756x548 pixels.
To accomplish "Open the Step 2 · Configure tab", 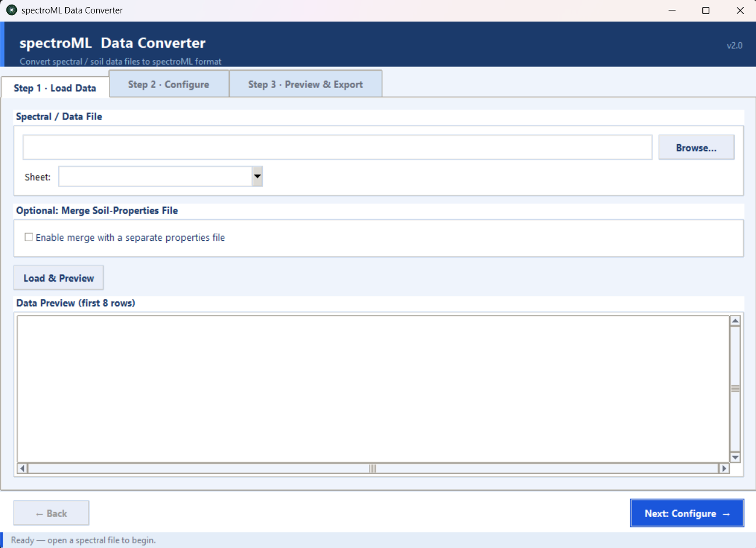I will (x=168, y=85).
